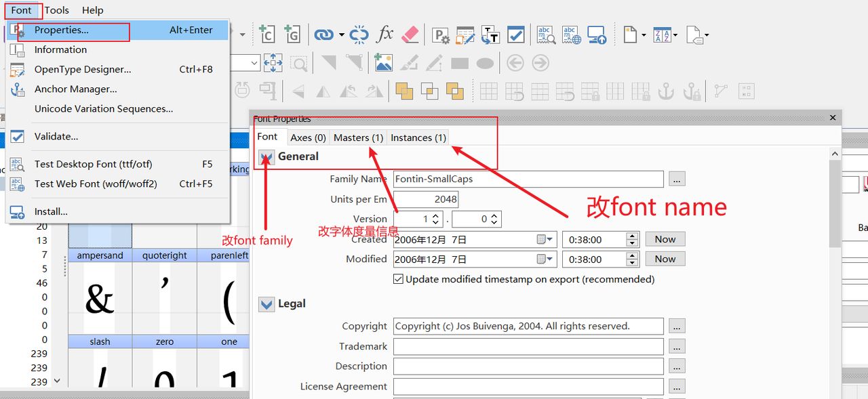Click the ellipsis button next to Copyright
Viewport: 868px width, 399px height.
click(x=677, y=327)
